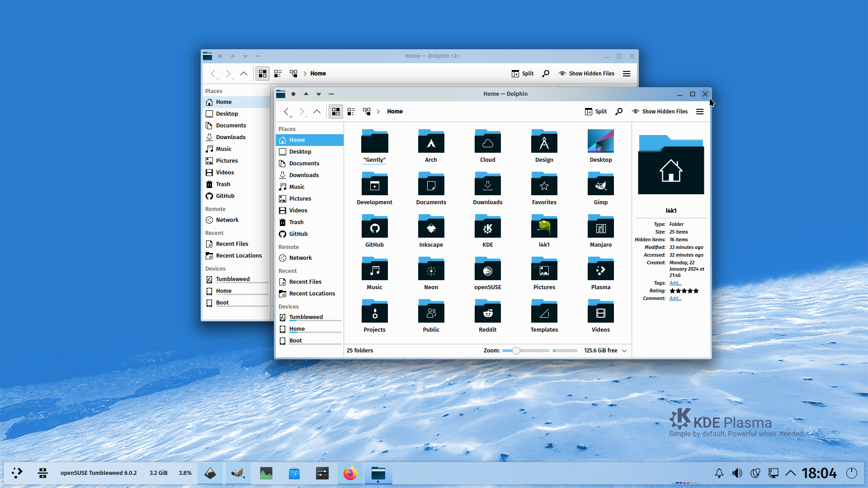The width and height of the screenshot is (868, 488).
Task: Adjust the Zoom slider handle
Action: click(x=516, y=351)
